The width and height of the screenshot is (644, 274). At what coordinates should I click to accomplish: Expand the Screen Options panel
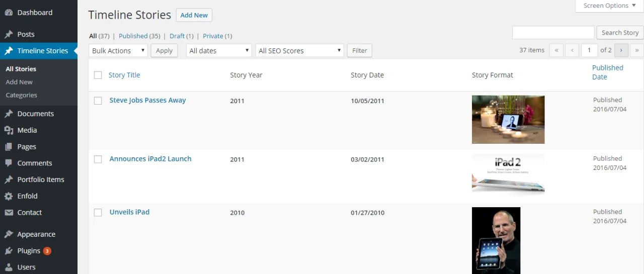[609, 6]
